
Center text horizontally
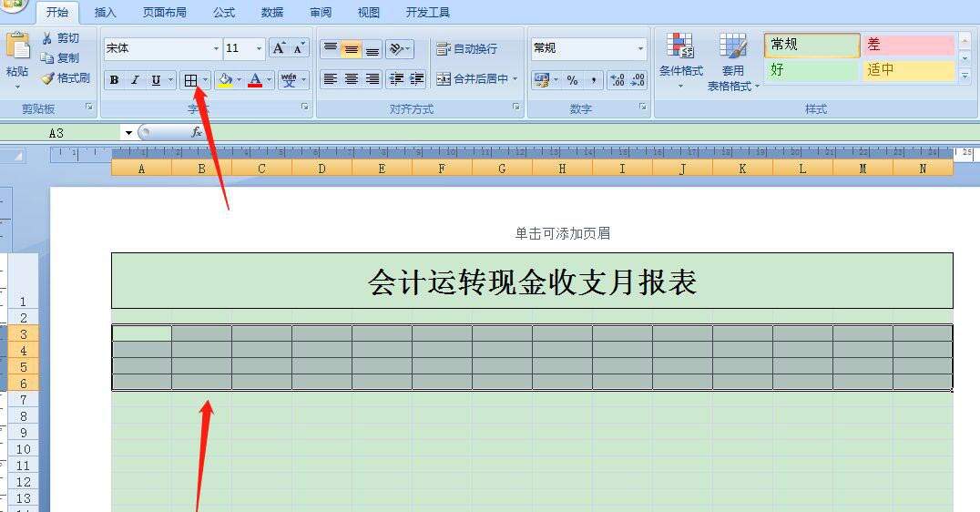click(x=352, y=78)
